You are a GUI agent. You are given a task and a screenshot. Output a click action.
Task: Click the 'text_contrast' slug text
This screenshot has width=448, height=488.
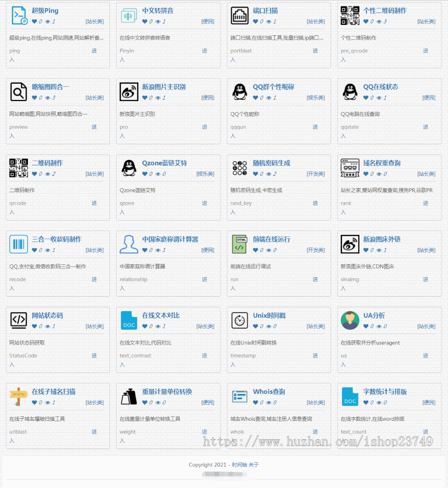(135, 356)
